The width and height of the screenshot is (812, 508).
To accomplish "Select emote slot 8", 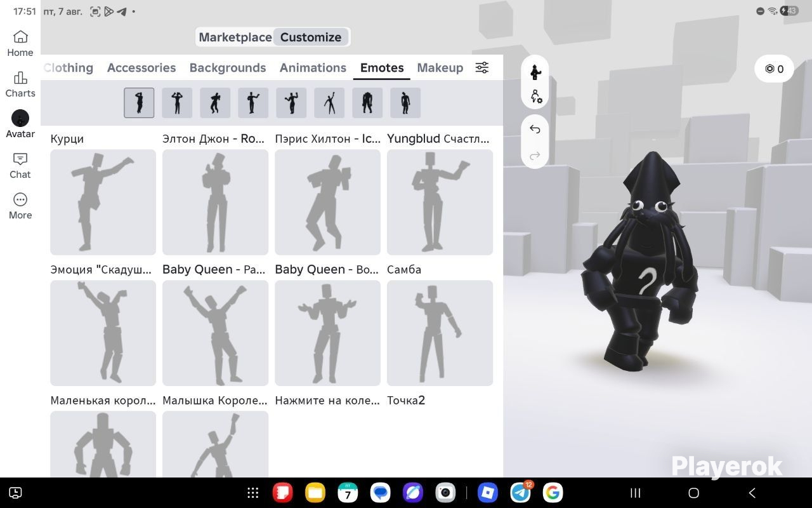I will click(x=405, y=103).
